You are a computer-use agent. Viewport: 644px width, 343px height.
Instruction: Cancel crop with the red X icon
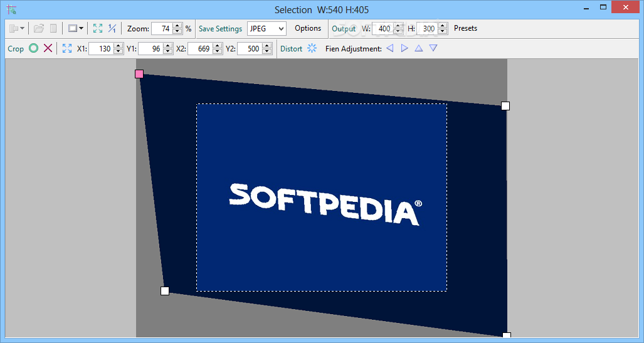click(48, 48)
